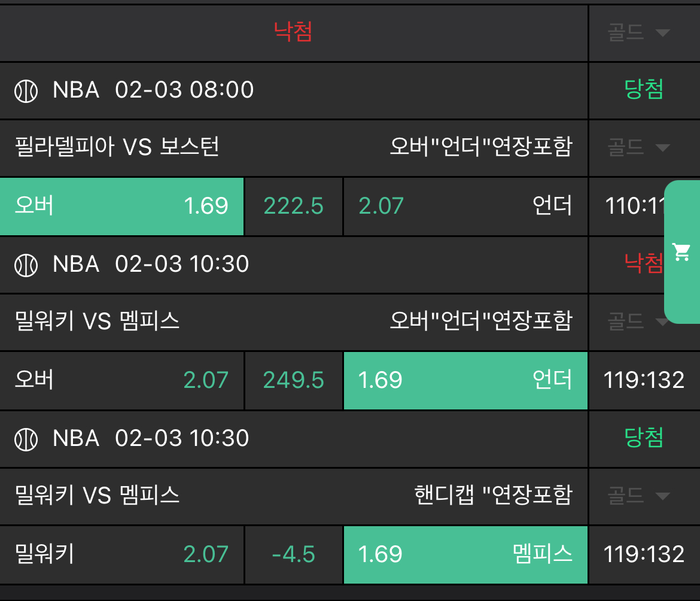Open the 골드 dropdown beside 필라델피아 VS 보스턴
Image resolution: width=700 pixels, height=601 pixels.
tap(638, 147)
